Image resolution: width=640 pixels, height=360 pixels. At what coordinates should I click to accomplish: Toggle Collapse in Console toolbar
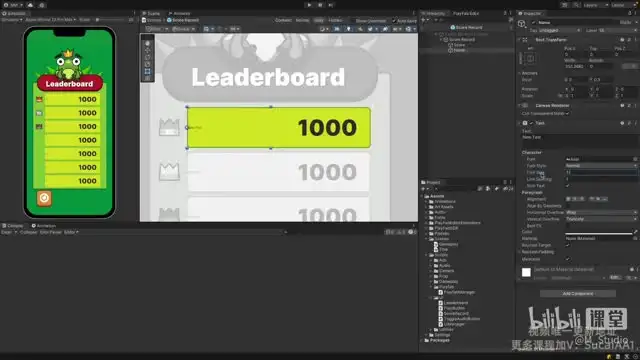click(29, 232)
